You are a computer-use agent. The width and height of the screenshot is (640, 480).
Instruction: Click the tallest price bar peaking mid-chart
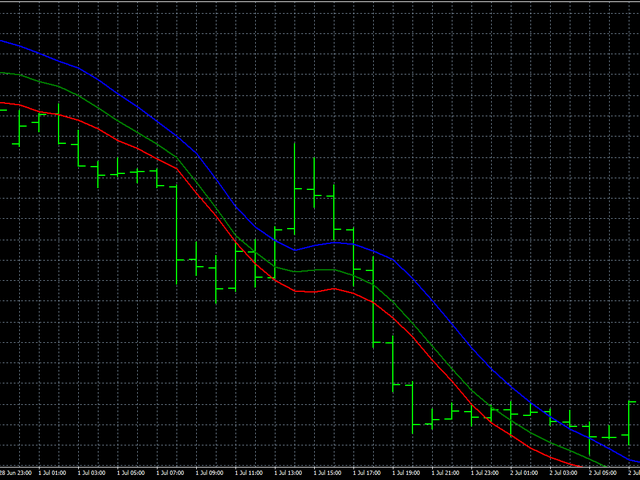[295, 190]
